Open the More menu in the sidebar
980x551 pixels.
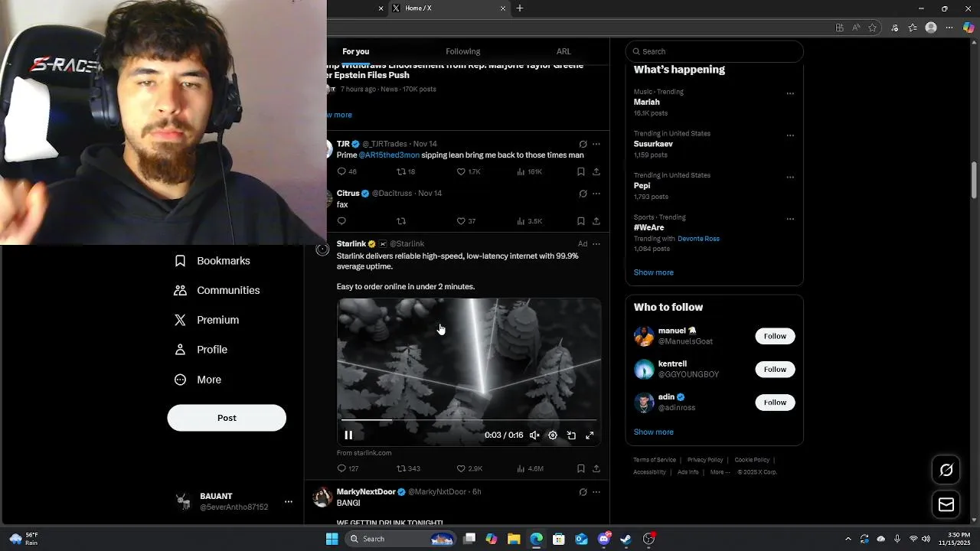point(198,380)
